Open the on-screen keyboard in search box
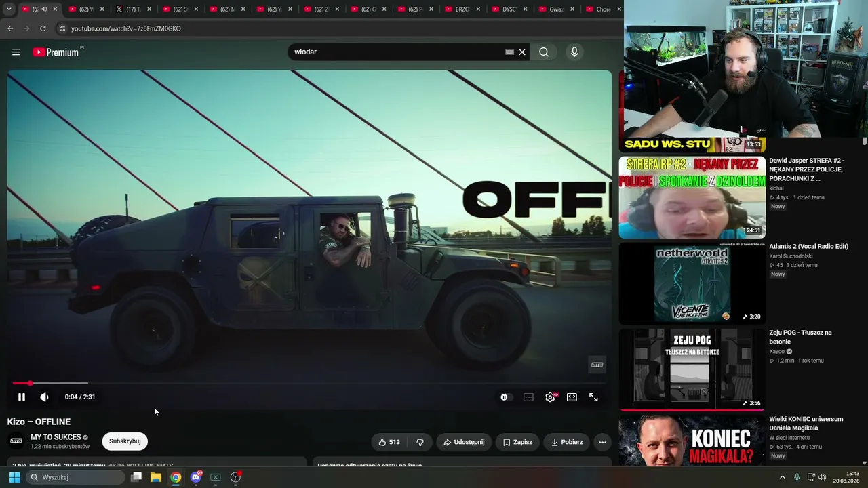Image resolution: width=868 pixels, height=488 pixels. pyautogui.click(x=509, y=52)
